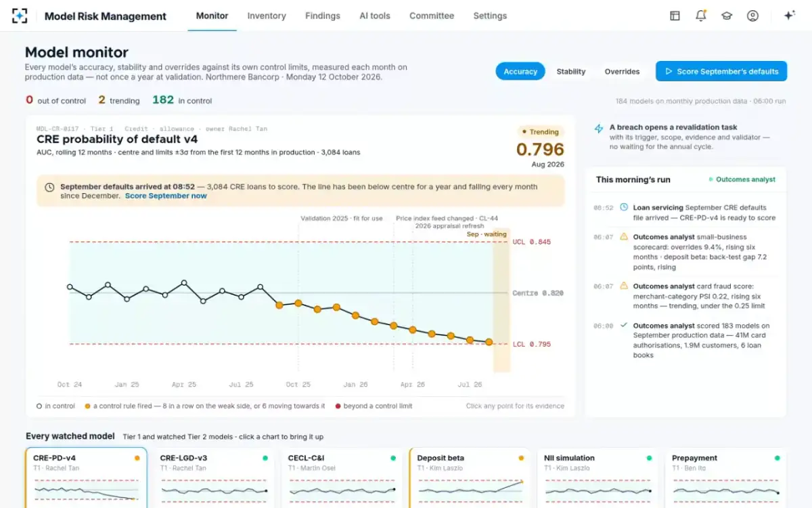
Task: Click the 'beyond a control limit' legend entry
Action: [374, 406]
